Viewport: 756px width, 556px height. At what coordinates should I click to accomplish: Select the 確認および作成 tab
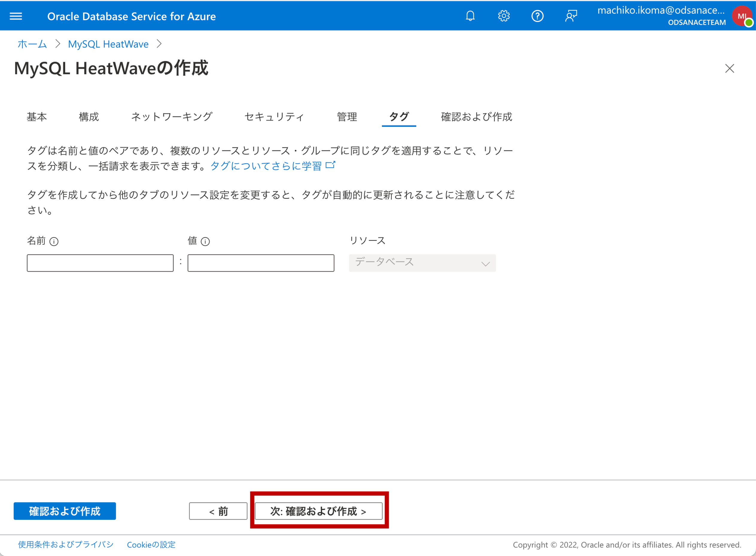click(476, 117)
